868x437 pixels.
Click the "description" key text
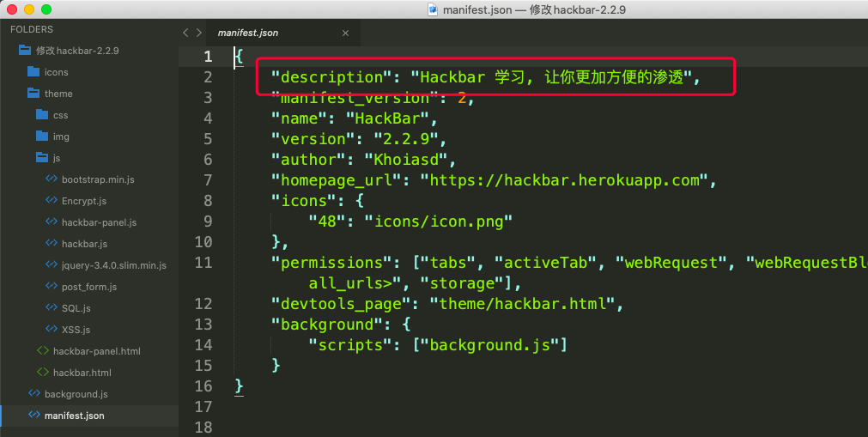pos(331,77)
